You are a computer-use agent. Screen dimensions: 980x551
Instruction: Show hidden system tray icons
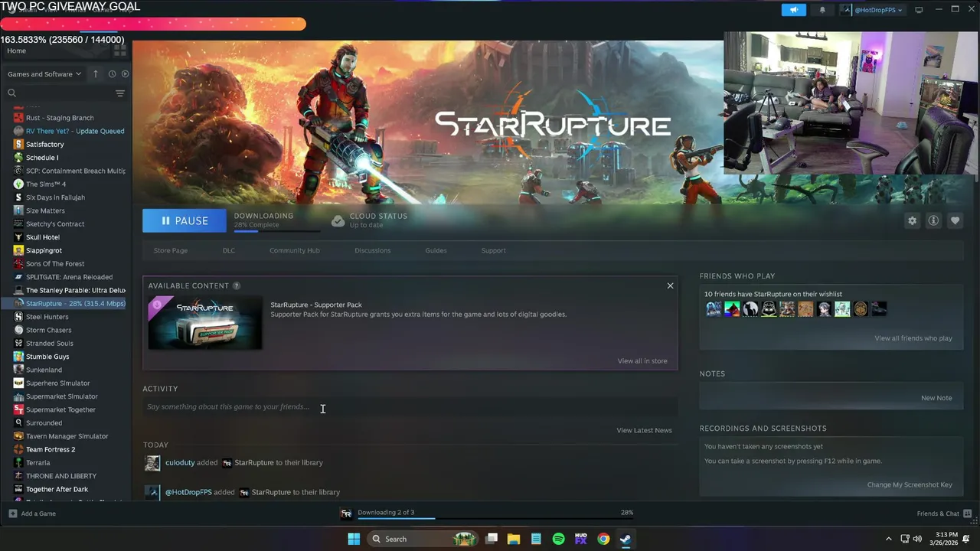click(888, 539)
